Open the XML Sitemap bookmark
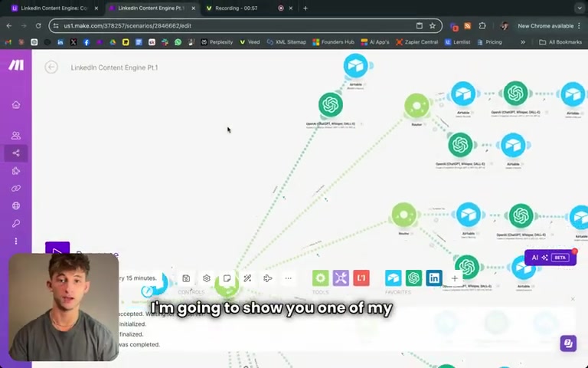The width and height of the screenshot is (588, 368). tap(286, 42)
